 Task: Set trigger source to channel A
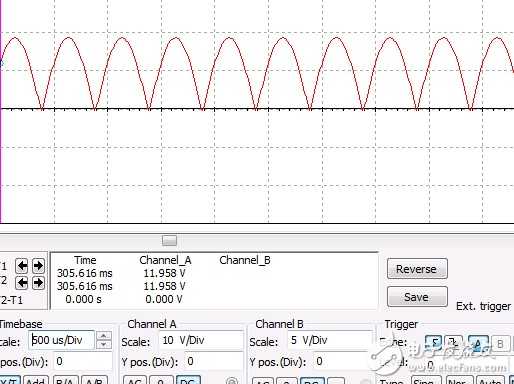pos(478,343)
